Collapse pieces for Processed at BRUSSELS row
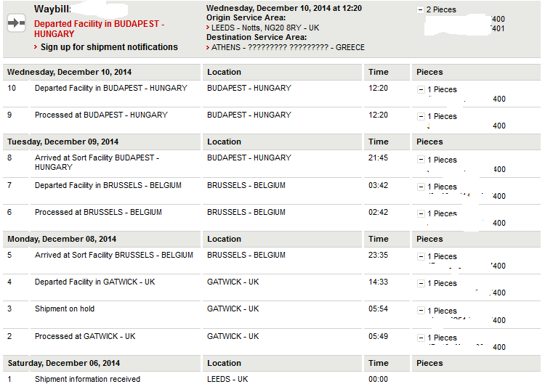The height and width of the screenshot is (392, 553). point(421,213)
